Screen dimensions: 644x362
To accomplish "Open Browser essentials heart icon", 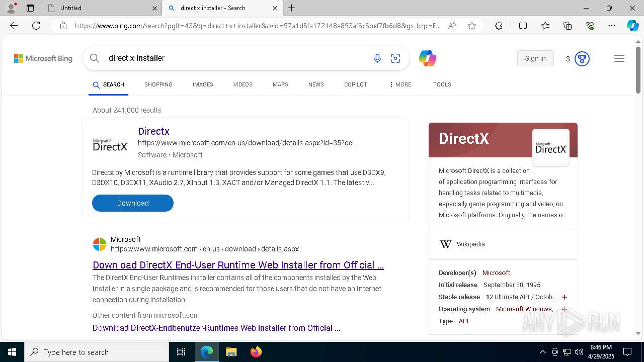I will pyautogui.click(x=590, y=26).
